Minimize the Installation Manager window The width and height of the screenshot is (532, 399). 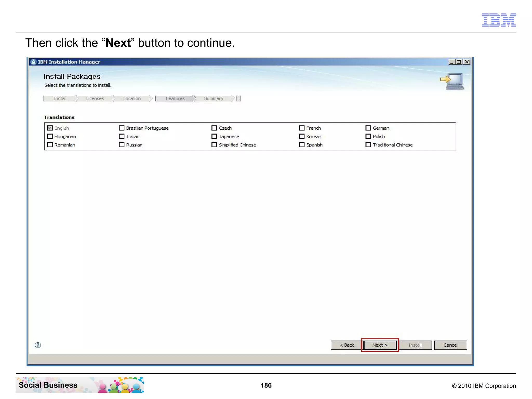451,62
